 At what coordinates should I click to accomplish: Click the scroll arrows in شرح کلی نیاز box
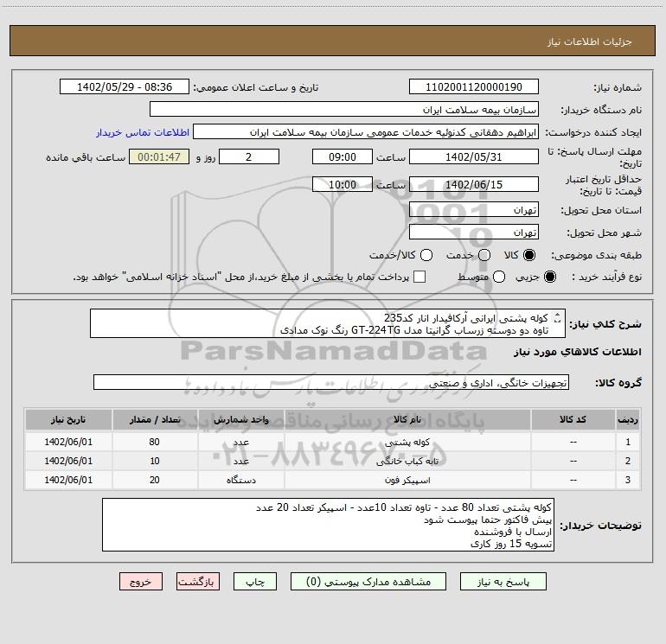coord(558,317)
